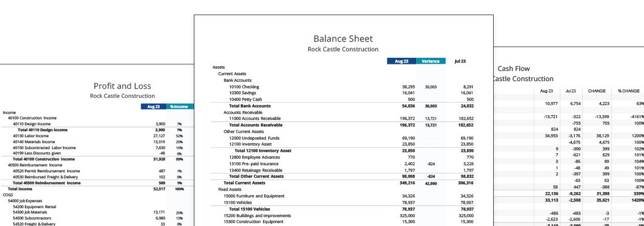
Task: Click the 54200 Equipment Rental row label
Action: click(35, 207)
